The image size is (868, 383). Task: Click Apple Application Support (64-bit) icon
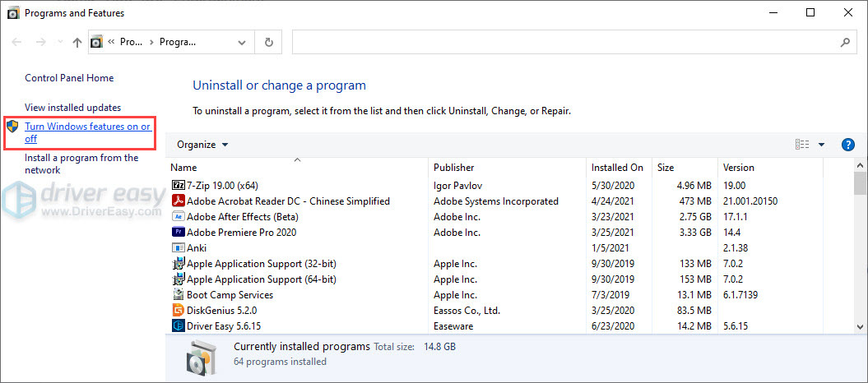click(x=179, y=279)
